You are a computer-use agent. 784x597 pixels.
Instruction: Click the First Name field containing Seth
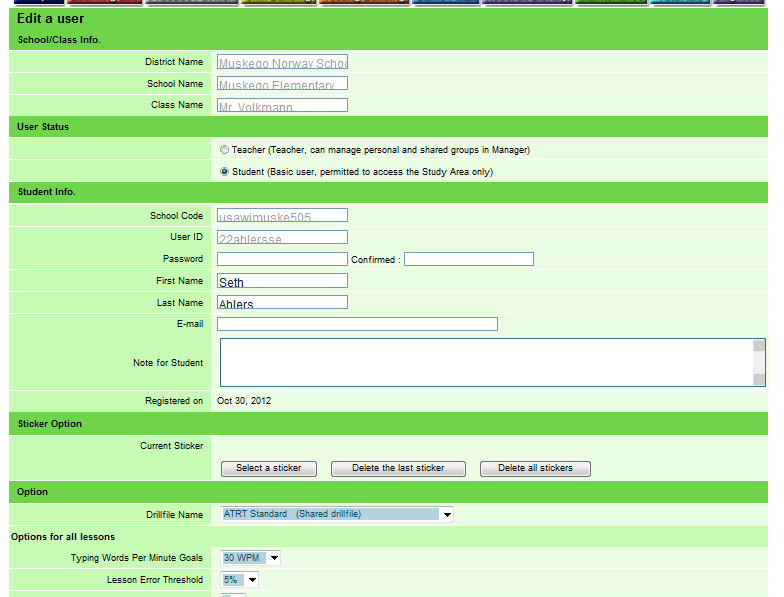tap(282, 281)
